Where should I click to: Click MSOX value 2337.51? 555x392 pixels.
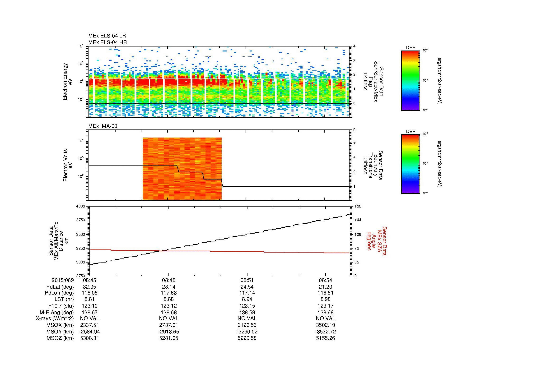click(x=89, y=325)
